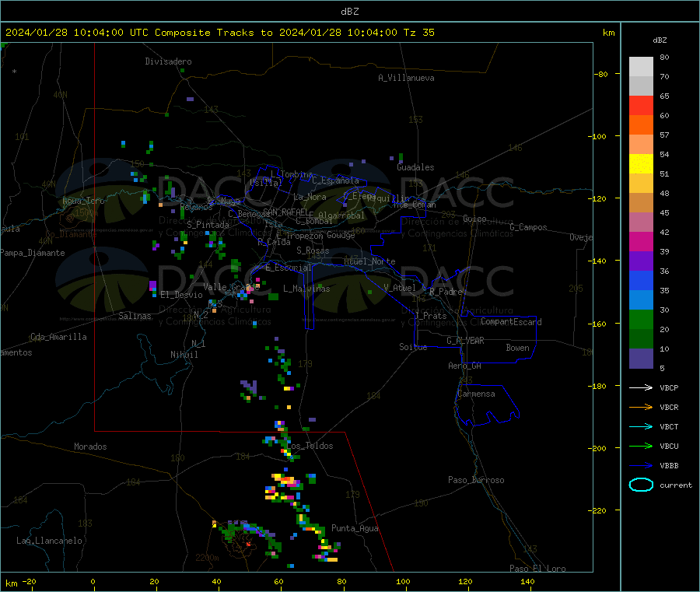Click the radar echo cell near Valle_Grande
700x592 pixels.
[248, 290]
